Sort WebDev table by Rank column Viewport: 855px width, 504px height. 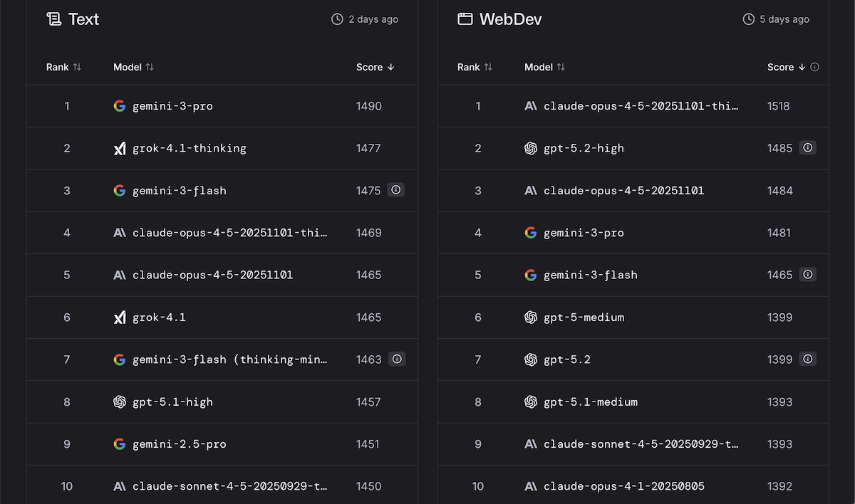tap(488, 67)
